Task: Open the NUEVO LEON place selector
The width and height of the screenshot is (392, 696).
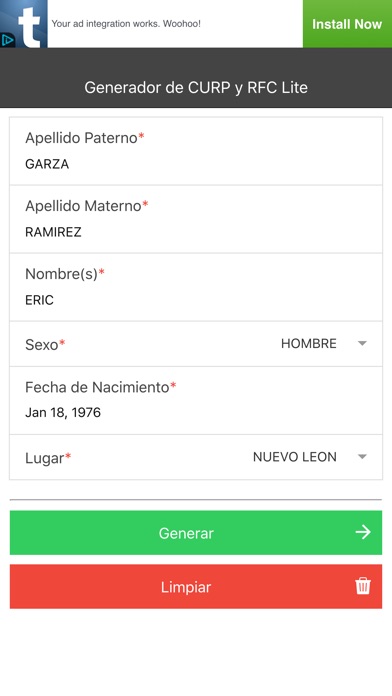Action: coord(295,457)
